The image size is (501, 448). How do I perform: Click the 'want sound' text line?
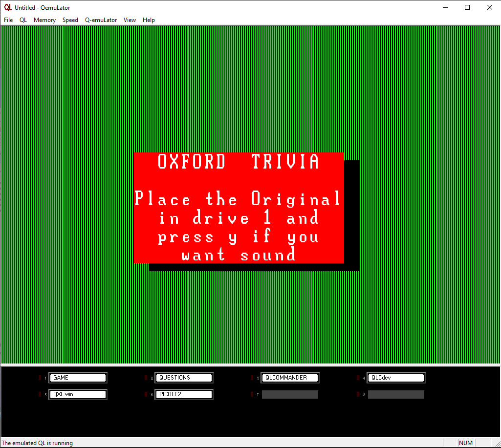239,255
